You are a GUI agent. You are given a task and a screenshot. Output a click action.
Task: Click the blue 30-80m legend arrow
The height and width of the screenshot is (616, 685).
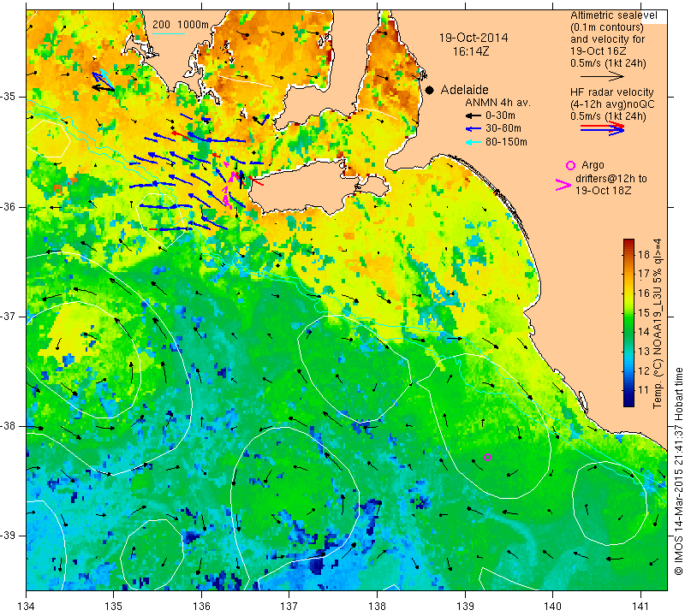pos(474,129)
